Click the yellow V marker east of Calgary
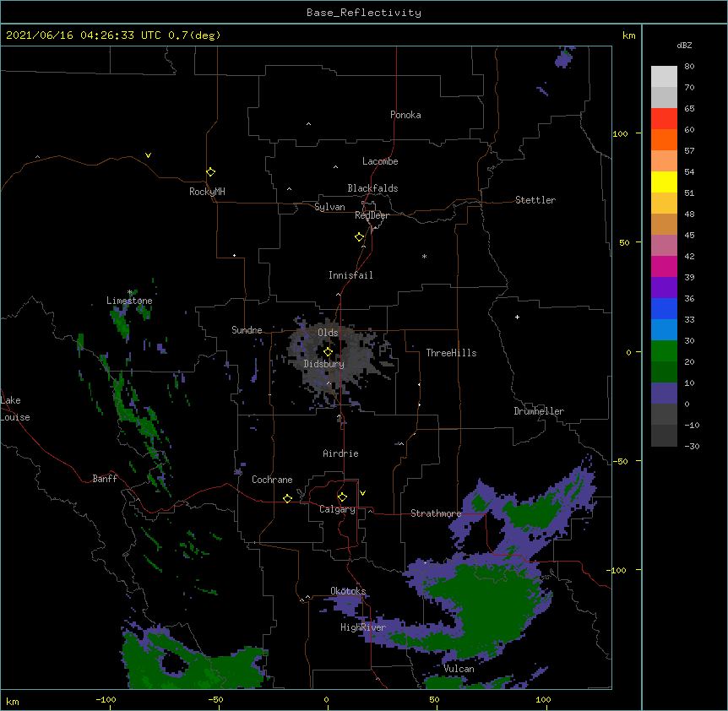The width and height of the screenshot is (728, 711). pyautogui.click(x=362, y=493)
